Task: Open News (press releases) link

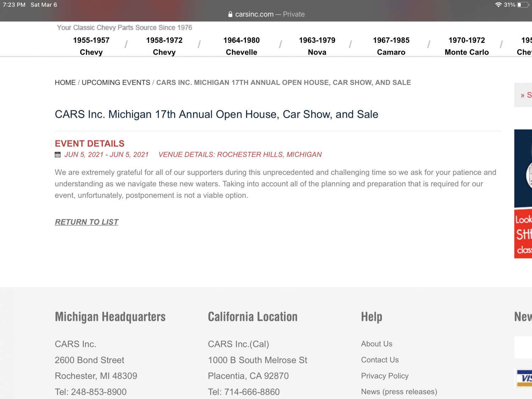Action: tap(399, 392)
